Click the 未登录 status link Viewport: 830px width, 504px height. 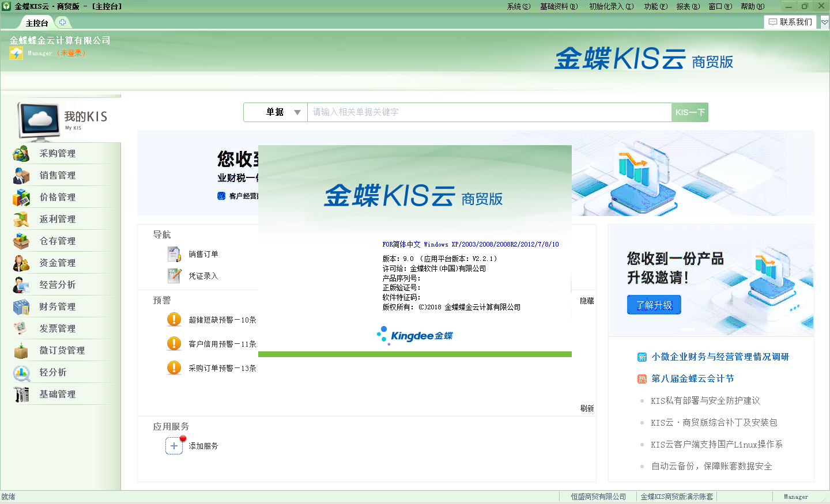(x=71, y=53)
